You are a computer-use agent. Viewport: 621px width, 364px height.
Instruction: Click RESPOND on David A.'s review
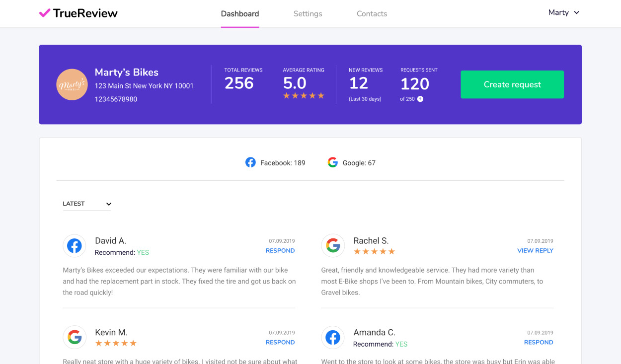(280, 251)
